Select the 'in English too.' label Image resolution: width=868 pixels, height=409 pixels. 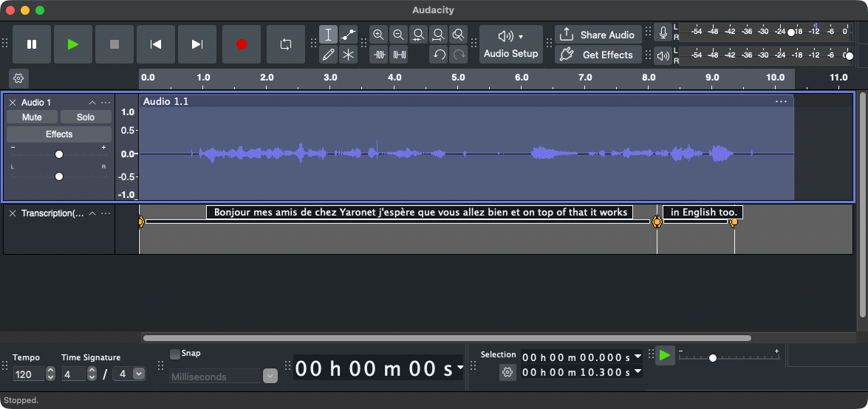pyautogui.click(x=703, y=212)
